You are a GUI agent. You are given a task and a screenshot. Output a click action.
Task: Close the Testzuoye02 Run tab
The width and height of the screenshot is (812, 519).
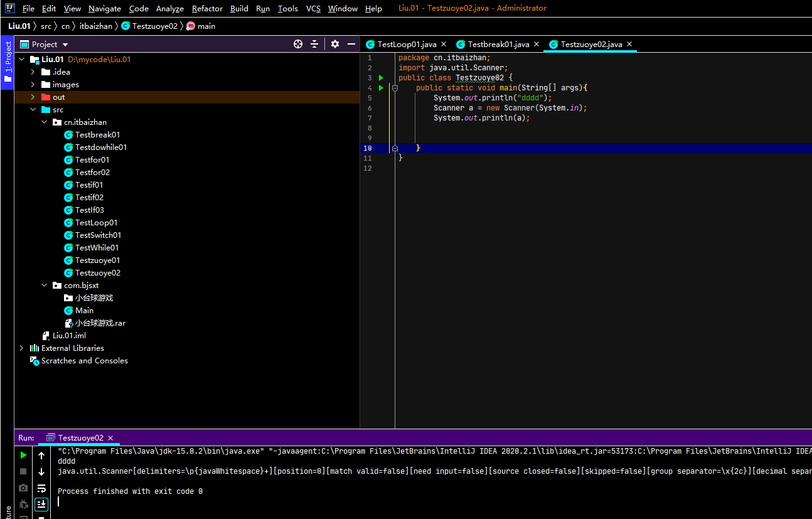(110, 438)
